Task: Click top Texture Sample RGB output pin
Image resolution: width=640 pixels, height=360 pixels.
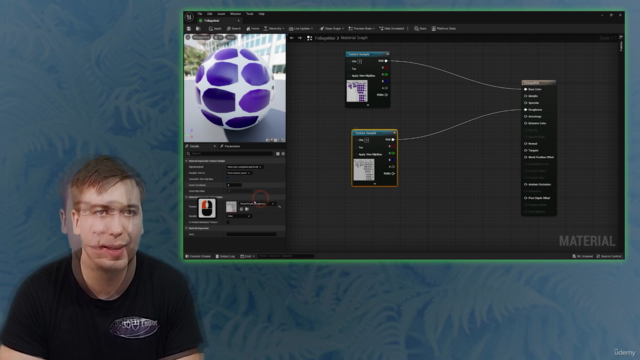Action: pos(386,61)
